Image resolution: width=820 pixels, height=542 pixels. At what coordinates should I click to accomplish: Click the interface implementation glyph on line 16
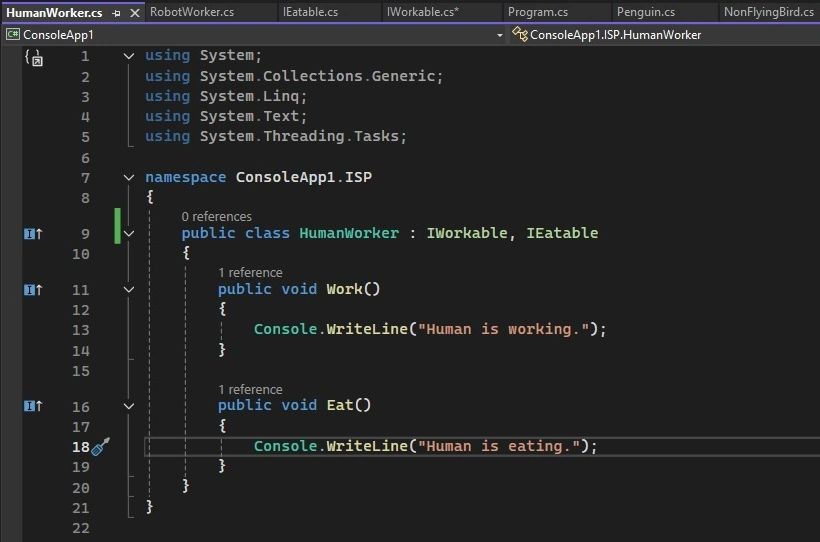pyautogui.click(x=33, y=406)
